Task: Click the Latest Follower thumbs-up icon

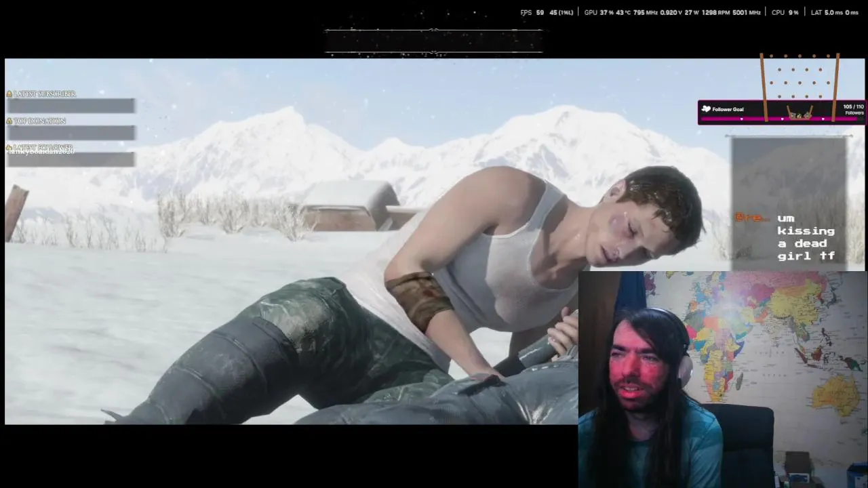Action: pyautogui.click(x=9, y=147)
